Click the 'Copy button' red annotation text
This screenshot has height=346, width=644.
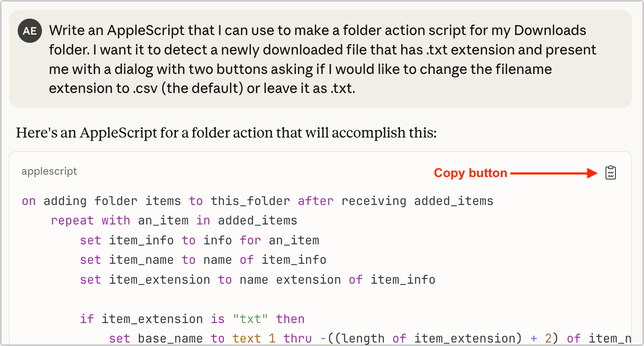tap(470, 173)
